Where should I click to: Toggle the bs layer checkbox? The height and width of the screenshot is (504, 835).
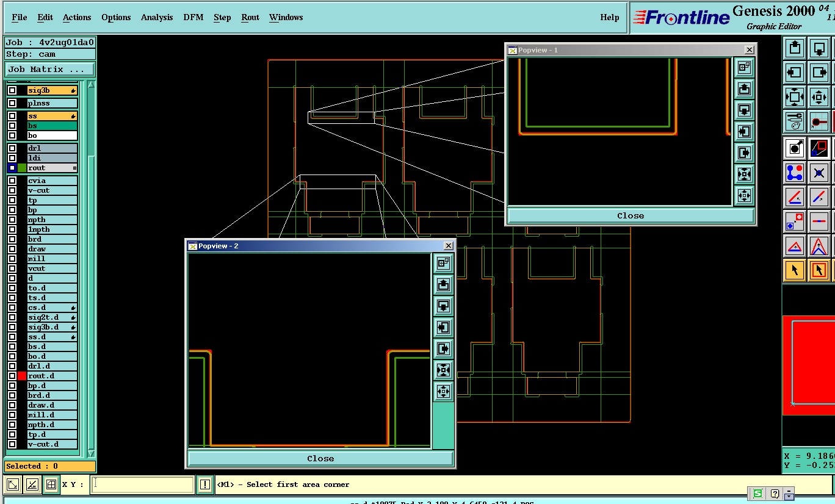pyautogui.click(x=12, y=126)
